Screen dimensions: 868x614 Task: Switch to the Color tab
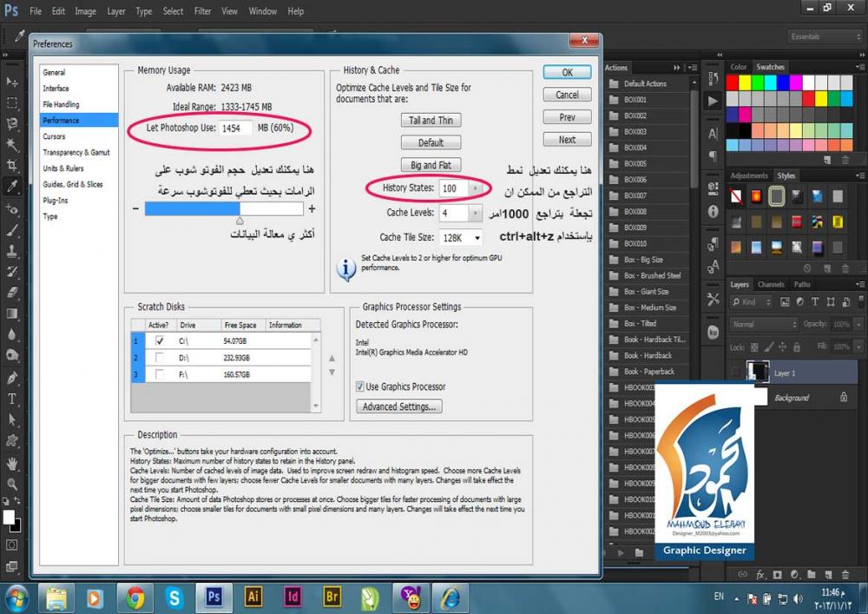(x=738, y=67)
